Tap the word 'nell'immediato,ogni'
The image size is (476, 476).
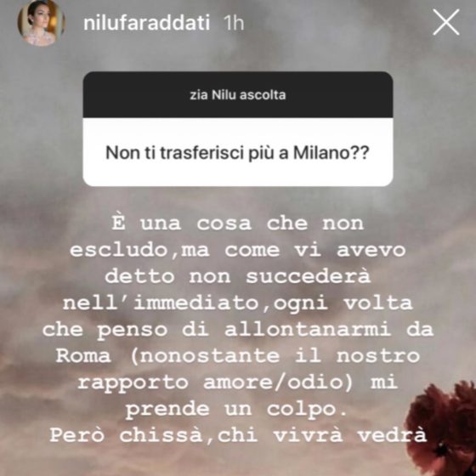195,303
